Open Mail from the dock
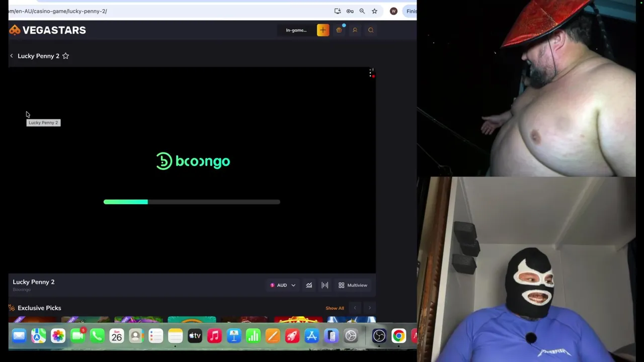644x362 pixels. 19,335
